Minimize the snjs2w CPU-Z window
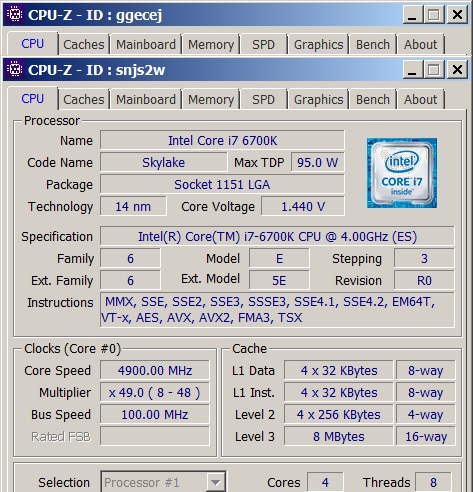This screenshot has width=473, height=492. (412, 70)
